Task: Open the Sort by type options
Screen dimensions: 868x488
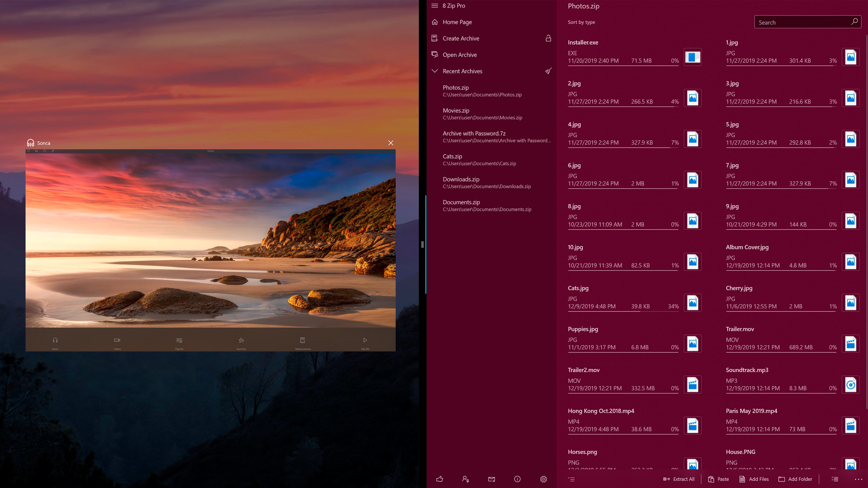Action: click(x=581, y=22)
